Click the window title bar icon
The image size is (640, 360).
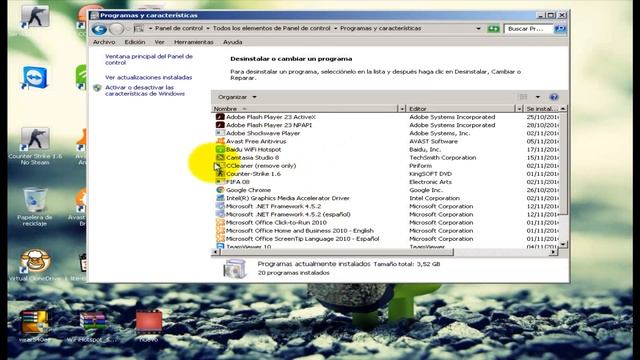pyautogui.click(x=95, y=15)
